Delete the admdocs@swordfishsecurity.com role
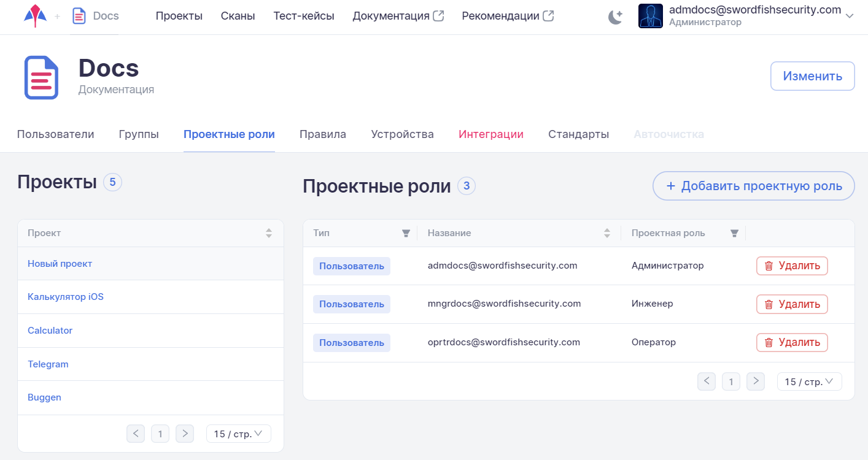This screenshot has width=868, height=460. coord(792,266)
